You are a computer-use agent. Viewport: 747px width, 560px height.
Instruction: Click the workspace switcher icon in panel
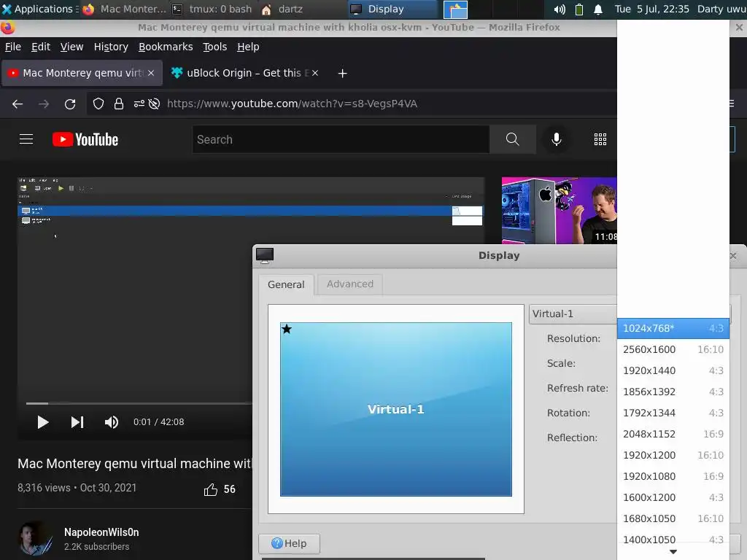tap(455, 9)
